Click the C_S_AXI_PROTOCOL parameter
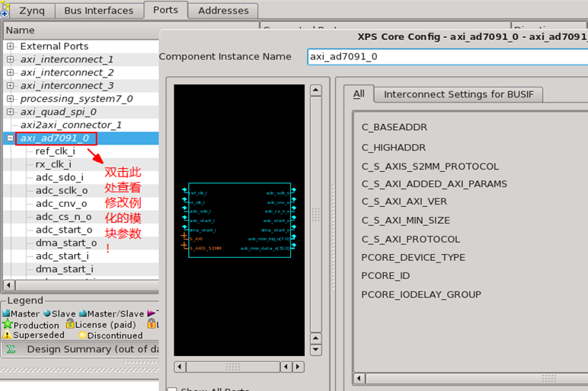 pyautogui.click(x=411, y=239)
